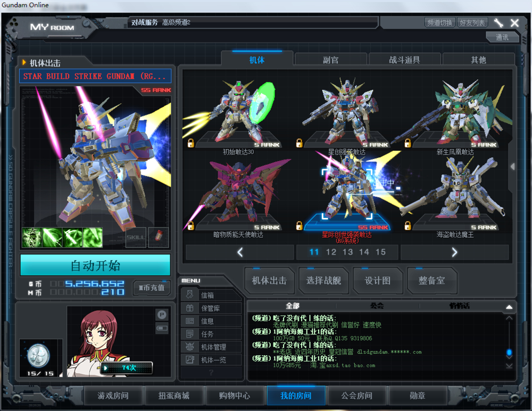The image size is (532, 411).
Task: Select the 暗物质能天使敢达 unit thumbnail
Action: tap(237, 194)
